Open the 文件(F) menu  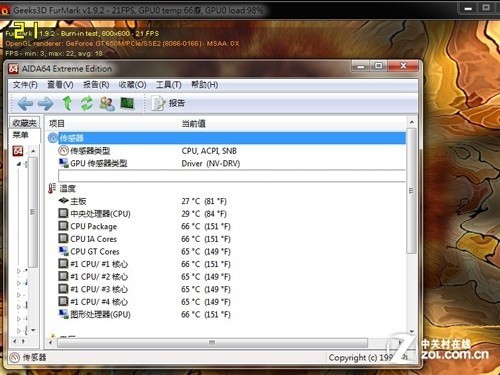click(x=25, y=85)
